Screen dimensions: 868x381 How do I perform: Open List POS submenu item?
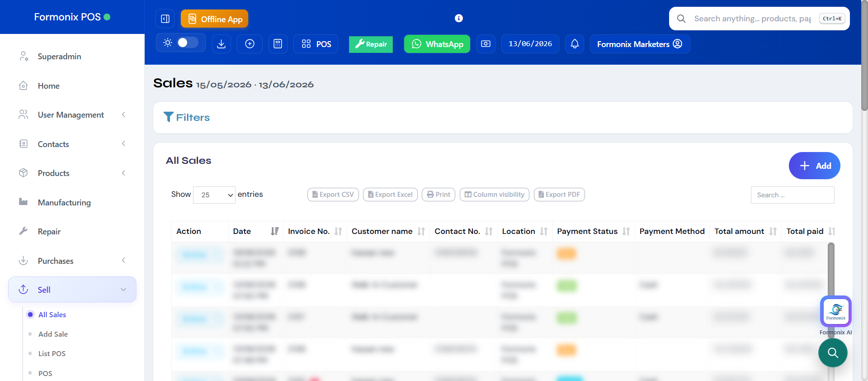tap(52, 353)
